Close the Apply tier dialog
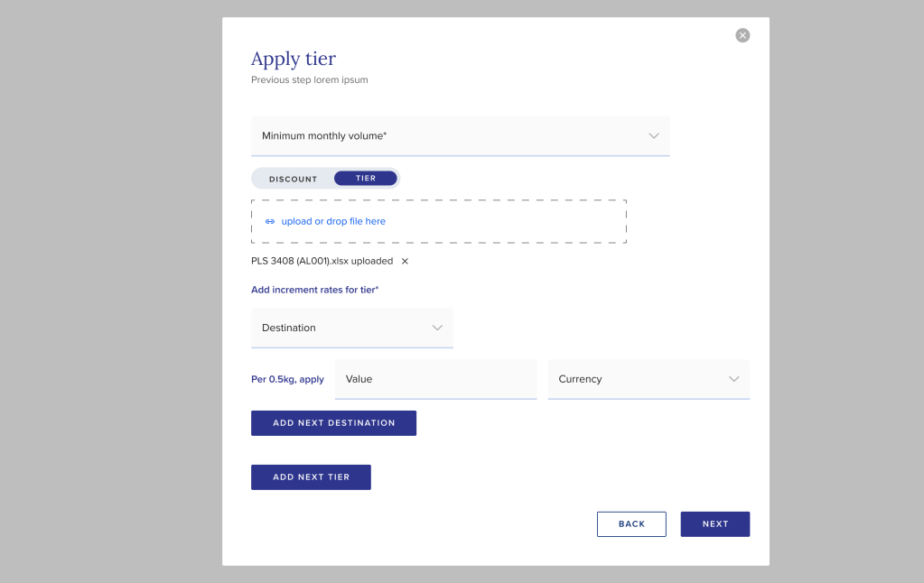 (x=742, y=35)
